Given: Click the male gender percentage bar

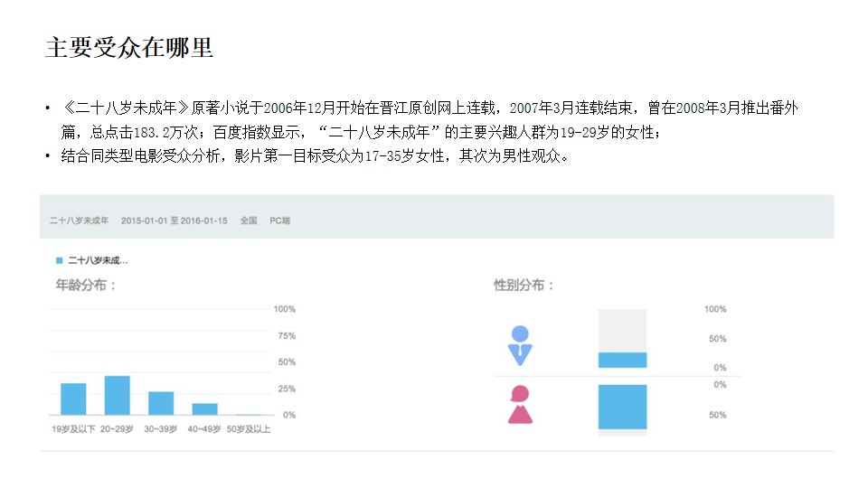Looking at the screenshot, I should pos(622,361).
